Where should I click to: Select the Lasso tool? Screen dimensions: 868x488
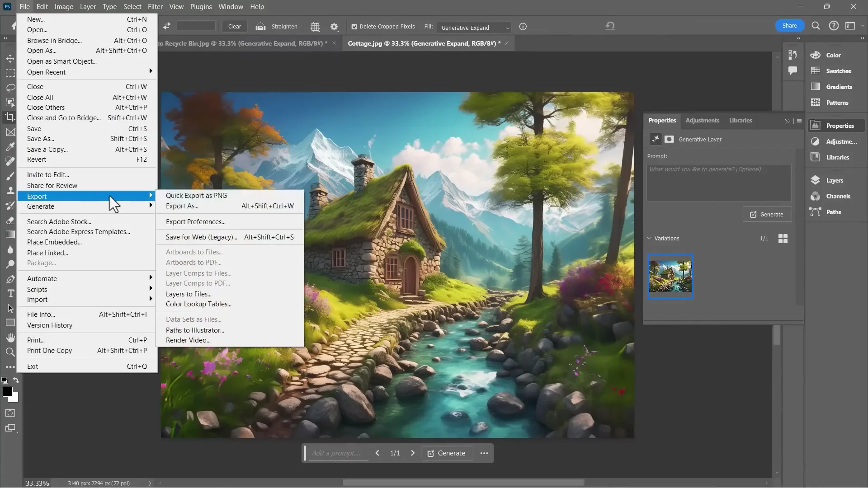(10, 88)
